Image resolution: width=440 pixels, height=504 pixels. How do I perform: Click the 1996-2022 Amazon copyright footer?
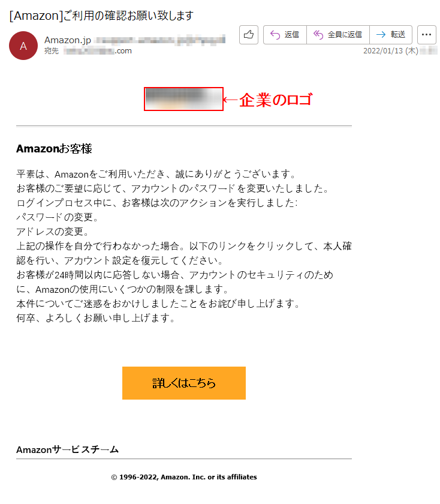[184, 477]
